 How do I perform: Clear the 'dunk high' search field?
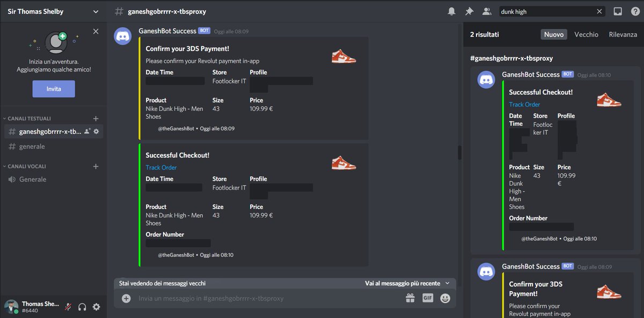[599, 11]
